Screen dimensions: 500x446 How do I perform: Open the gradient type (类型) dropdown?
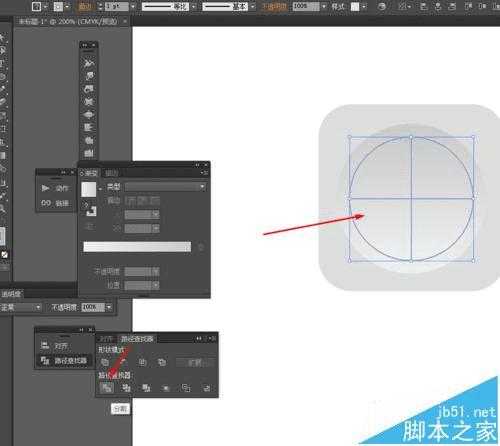coord(165,187)
